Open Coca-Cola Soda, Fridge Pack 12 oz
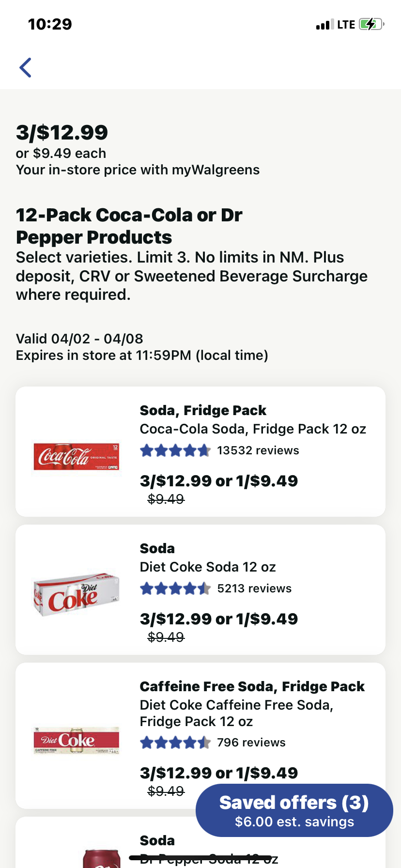The width and height of the screenshot is (401, 868). pos(252,429)
